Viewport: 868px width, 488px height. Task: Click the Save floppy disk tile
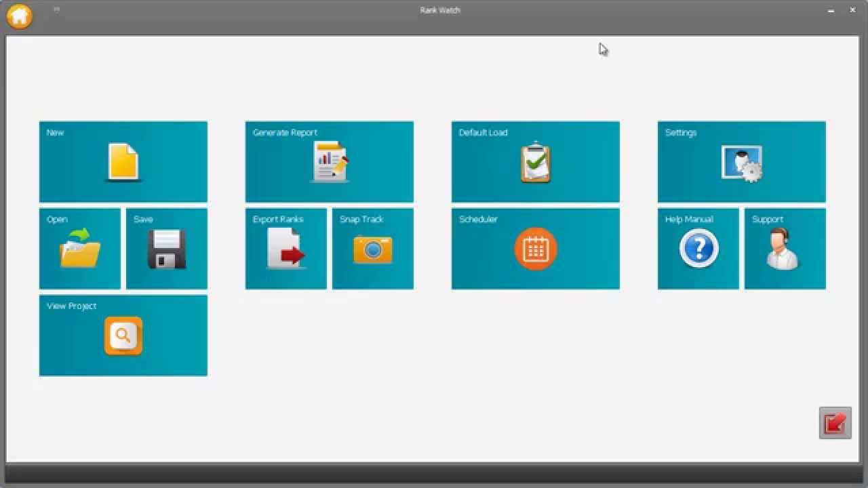click(x=167, y=249)
